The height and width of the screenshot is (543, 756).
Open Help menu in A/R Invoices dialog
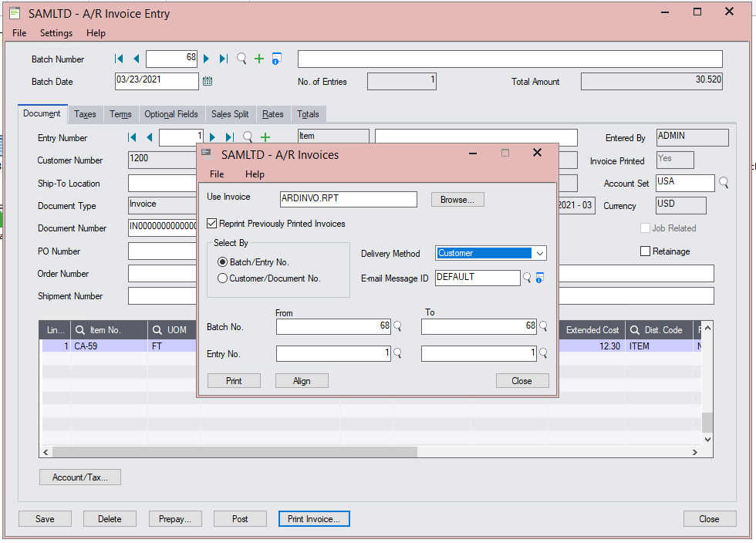pos(255,174)
